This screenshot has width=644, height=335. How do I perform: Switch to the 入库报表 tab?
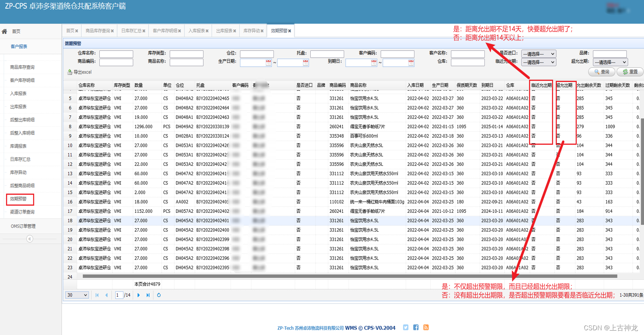[x=196, y=31]
